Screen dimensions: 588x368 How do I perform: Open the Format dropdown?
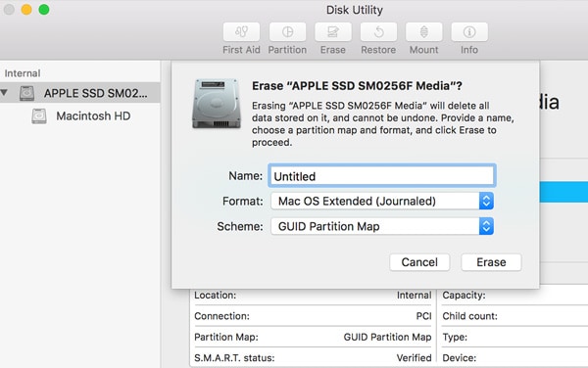[382, 201]
